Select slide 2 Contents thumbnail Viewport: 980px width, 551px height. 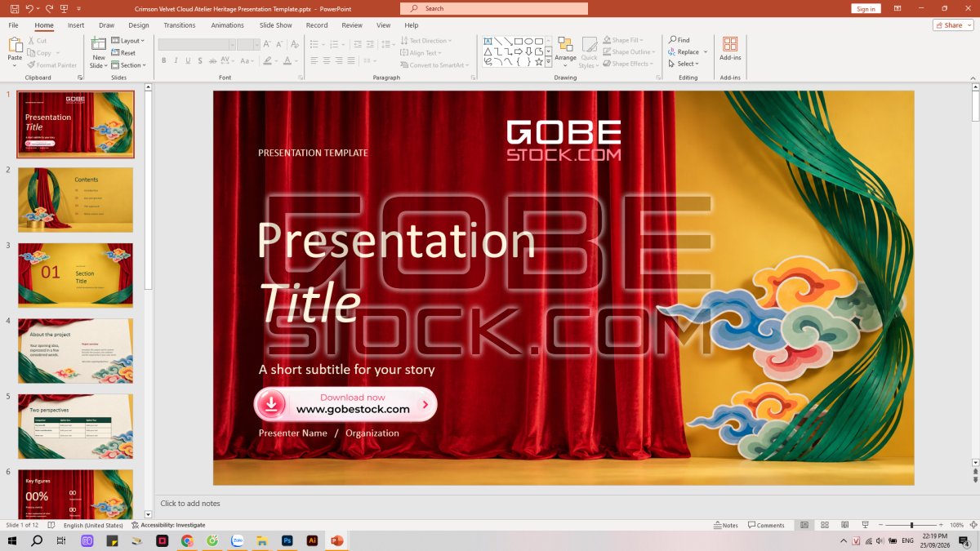point(75,200)
